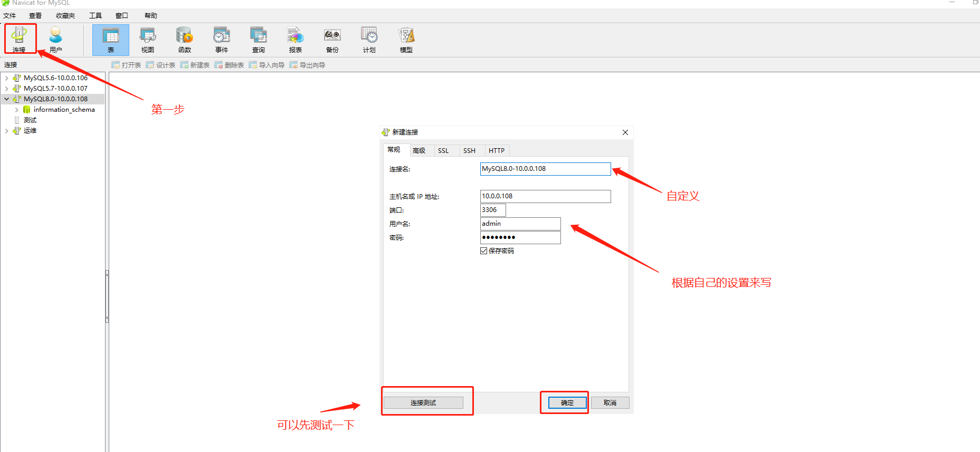Open the 帮助 (Help) menu
Viewport: 980px width, 452px height.
pos(151,16)
